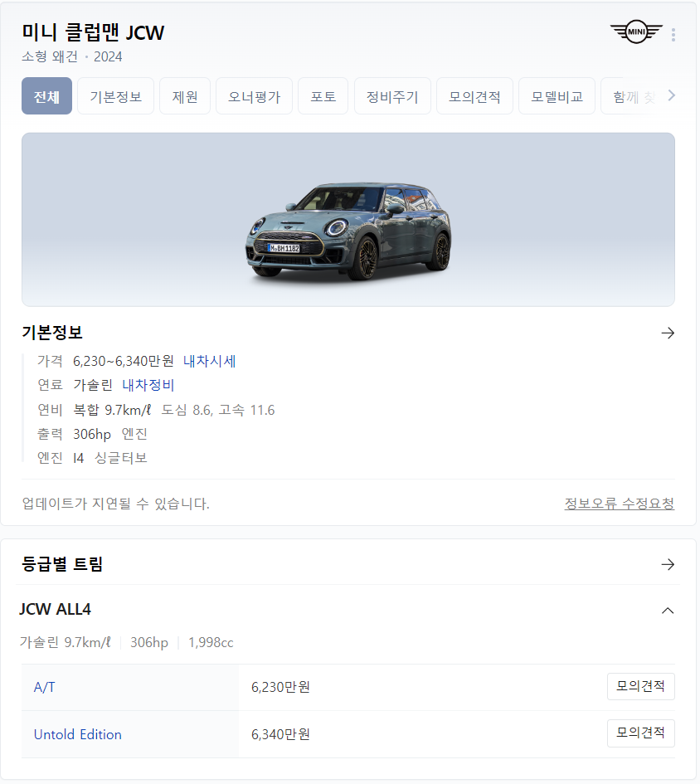Click 모의견적 button for Untold Edition
This screenshot has height=784, width=700.
tap(640, 733)
